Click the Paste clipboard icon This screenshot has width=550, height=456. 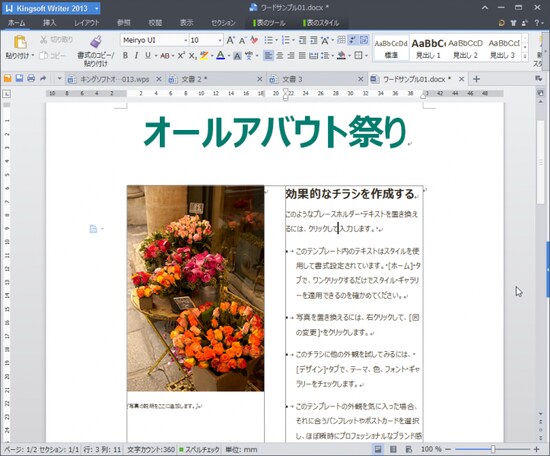tap(20, 42)
